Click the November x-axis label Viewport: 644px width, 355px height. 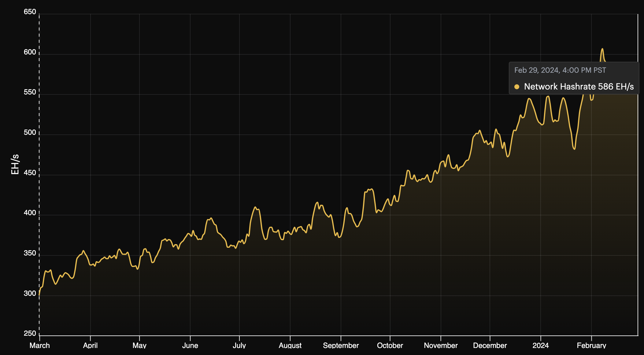point(441,346)
